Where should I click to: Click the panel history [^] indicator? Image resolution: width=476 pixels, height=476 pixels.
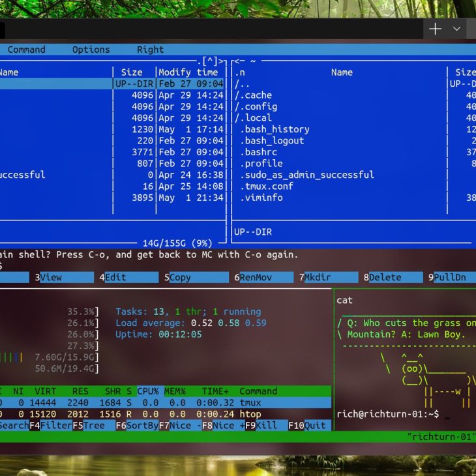coord(211,61)
